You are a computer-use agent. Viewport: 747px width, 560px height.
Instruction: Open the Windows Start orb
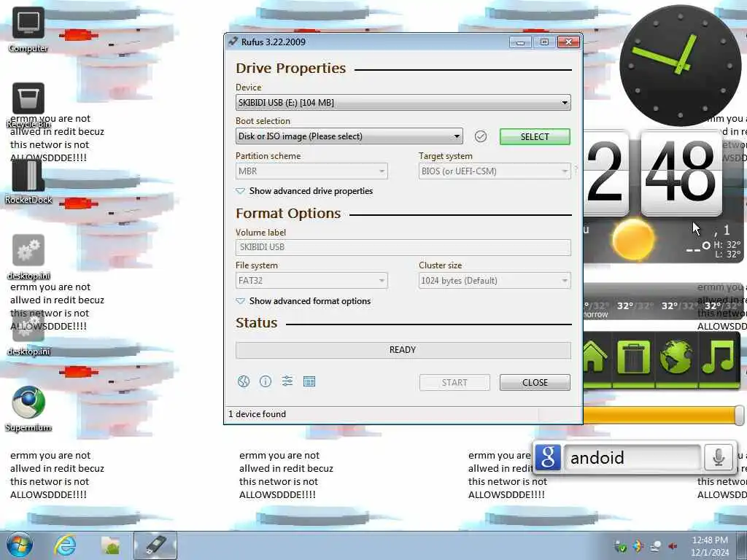tap(20, 545)
